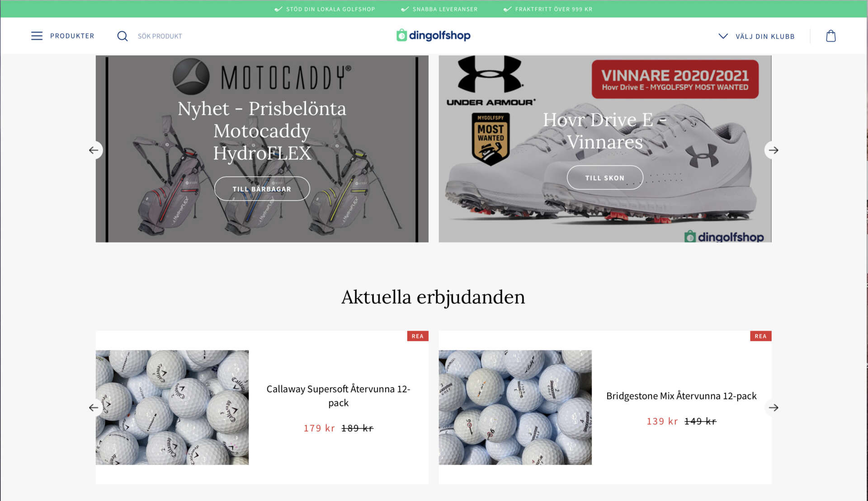Show previous offers with left arrow
Viewport: 868px width, 501px height.
tap(94, 407)
